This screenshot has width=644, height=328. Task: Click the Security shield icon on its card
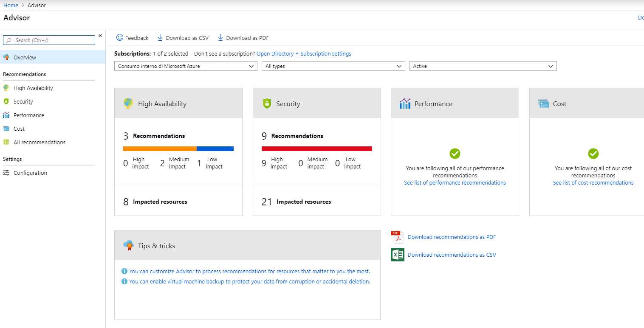[266, 103]
